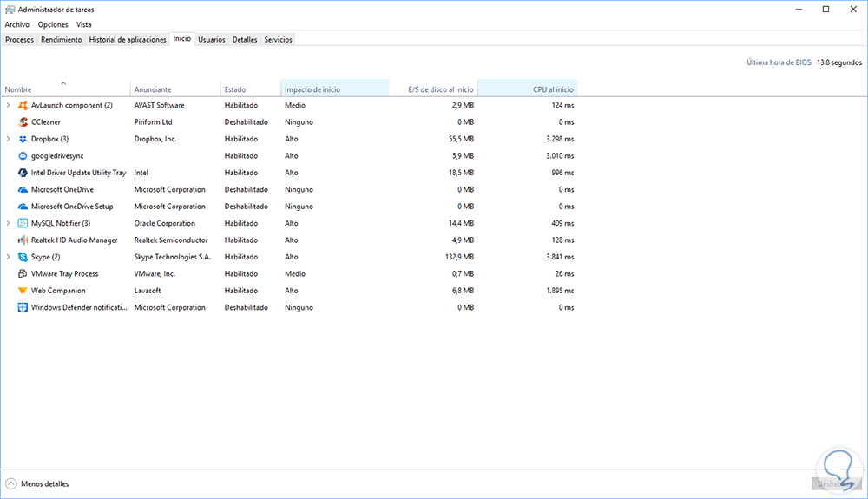Click the googledrivesync icon

[x=23, y=156]
